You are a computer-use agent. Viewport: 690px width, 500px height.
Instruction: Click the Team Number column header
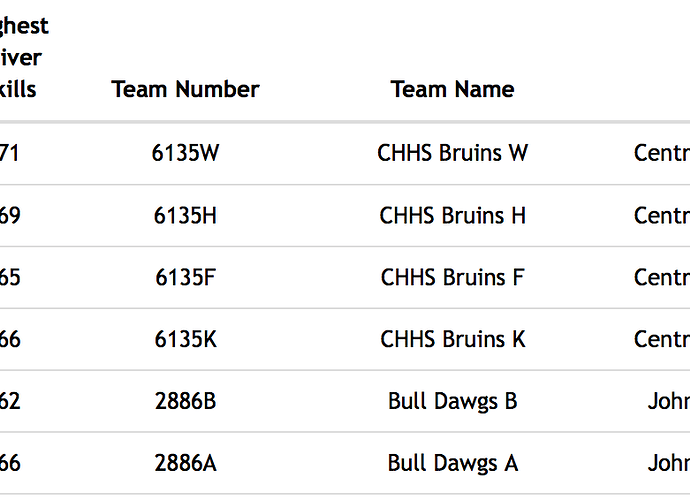[185, 89]
